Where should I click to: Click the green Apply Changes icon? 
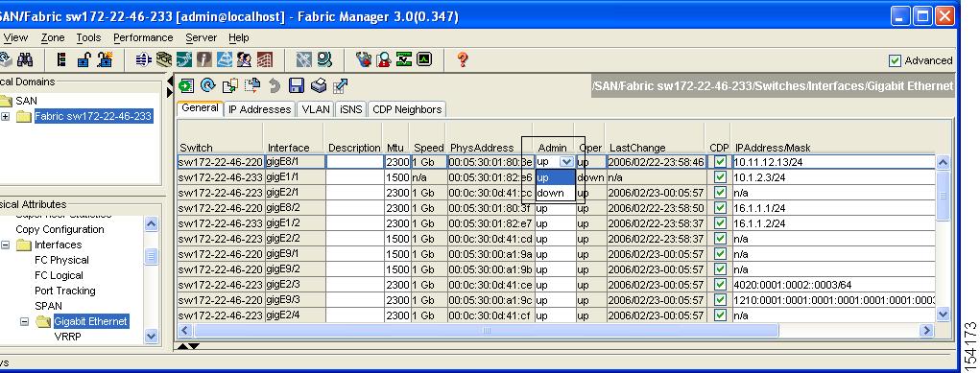click(x=186, y=85)
